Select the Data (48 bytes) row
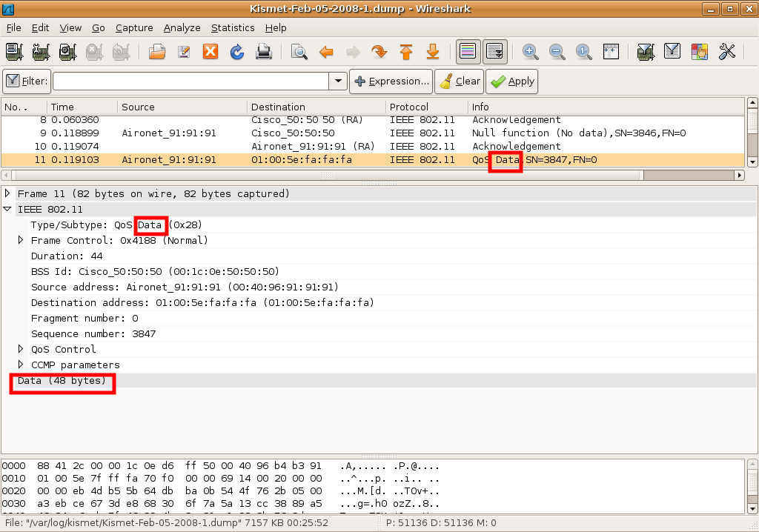The height and width of the screenshot is (532, 759). [379, 381]
